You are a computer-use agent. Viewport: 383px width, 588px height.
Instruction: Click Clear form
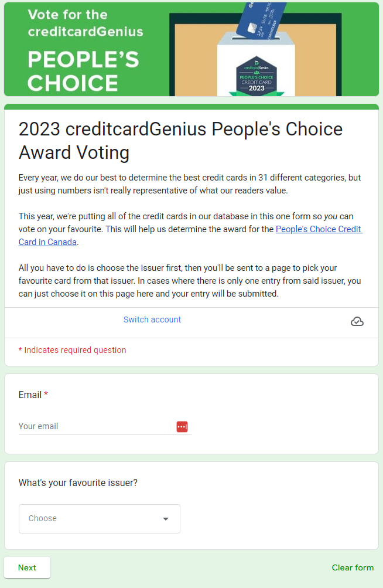(353, 567)
